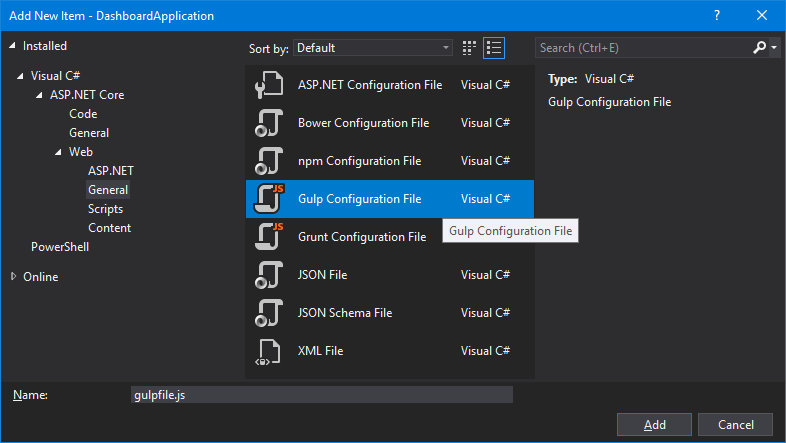Select the Content category

109,228
